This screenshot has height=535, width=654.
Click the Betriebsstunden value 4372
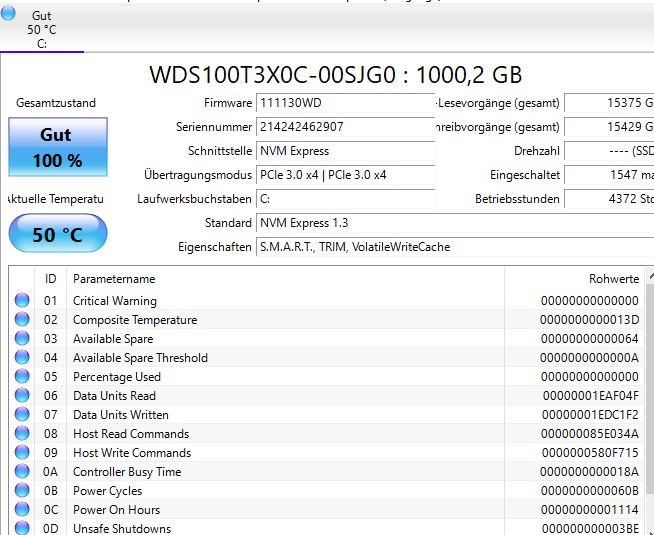click(609, 199)
